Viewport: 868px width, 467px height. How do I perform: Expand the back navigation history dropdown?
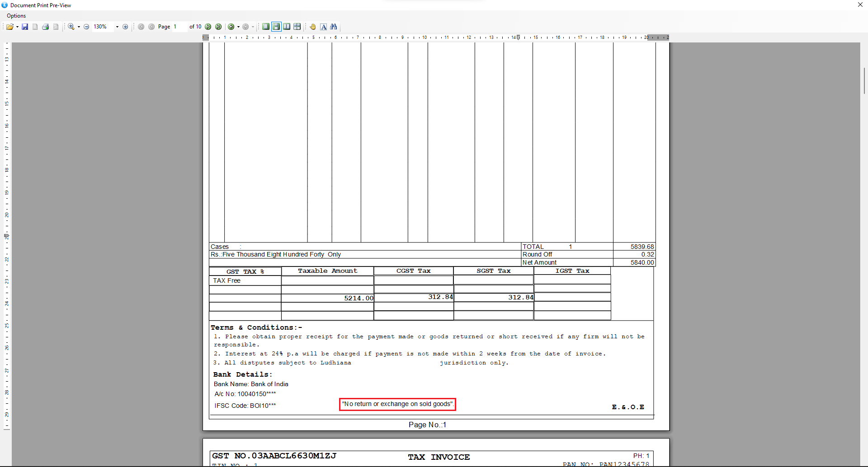238,27
